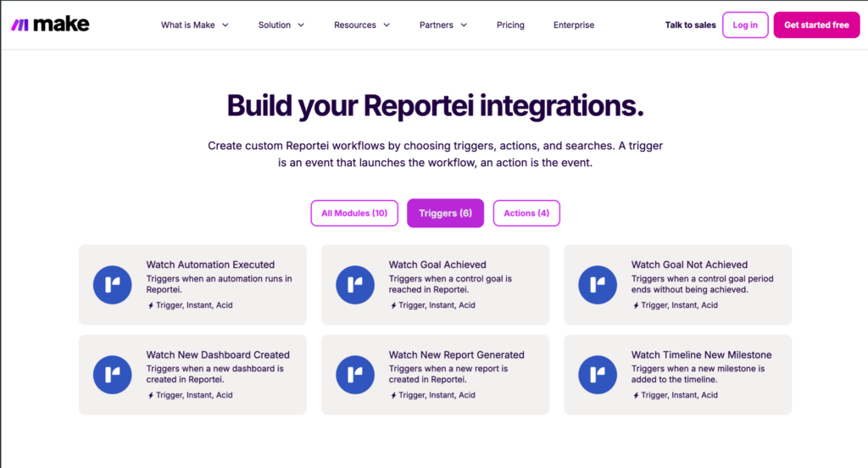Select the Triggers (6) tab
This screenshot has width=868, height=468.
445,214
